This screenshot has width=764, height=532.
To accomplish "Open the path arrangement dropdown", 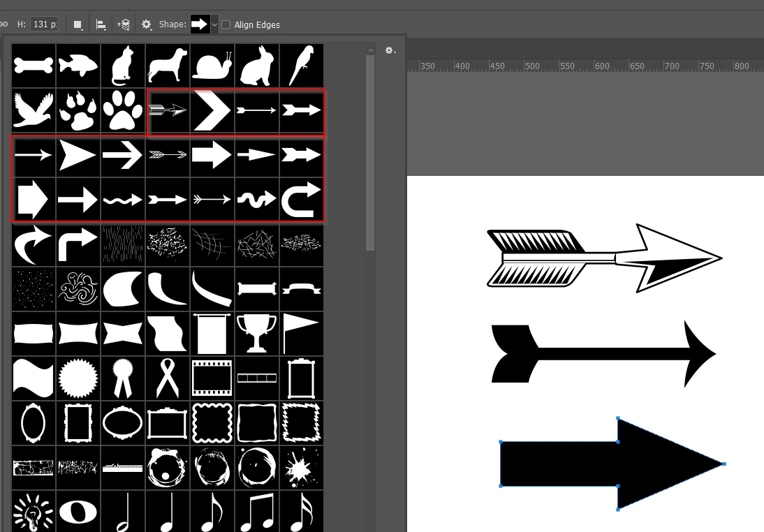I will (124, 24).
